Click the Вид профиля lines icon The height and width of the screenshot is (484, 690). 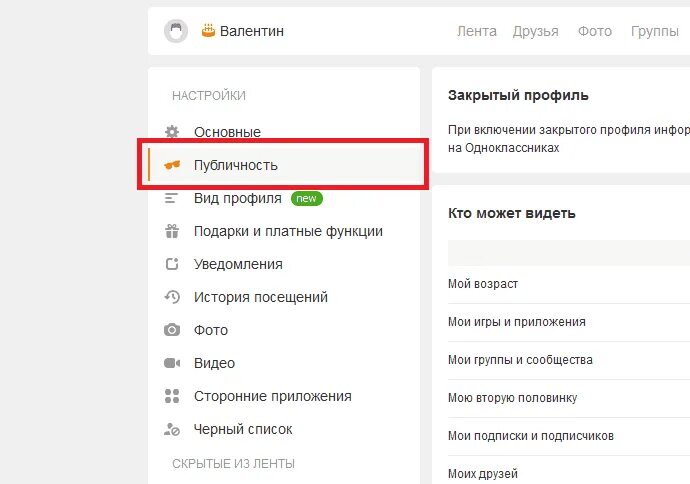pyautogui.click(x=171, y=198)
